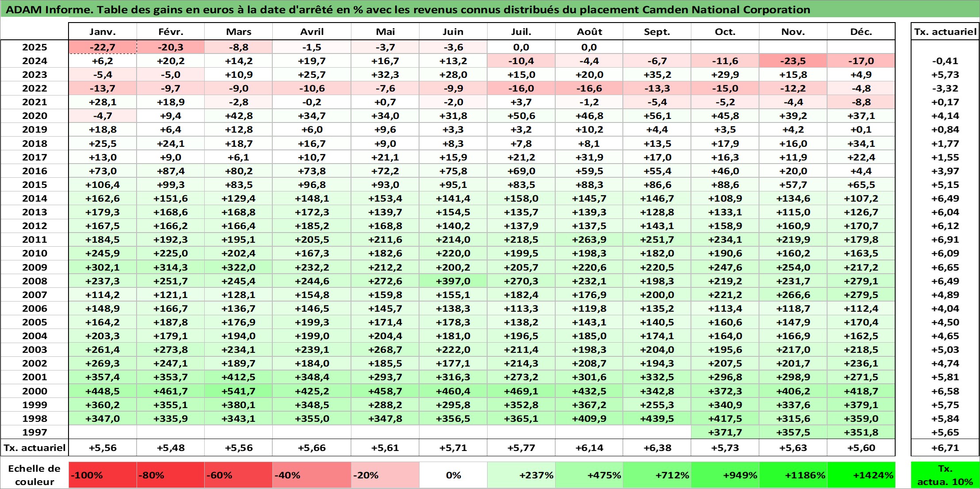Click the +6,14 August actuarial rate
980x489 pixels.
[589, 448]
